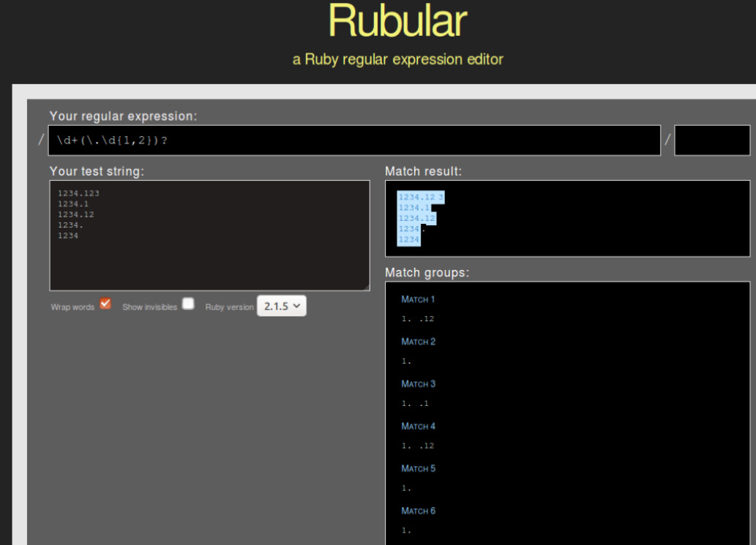Open the Ruby version dropdown
The width and height of the screenshot is (756, 545).
tap(282, 306)
